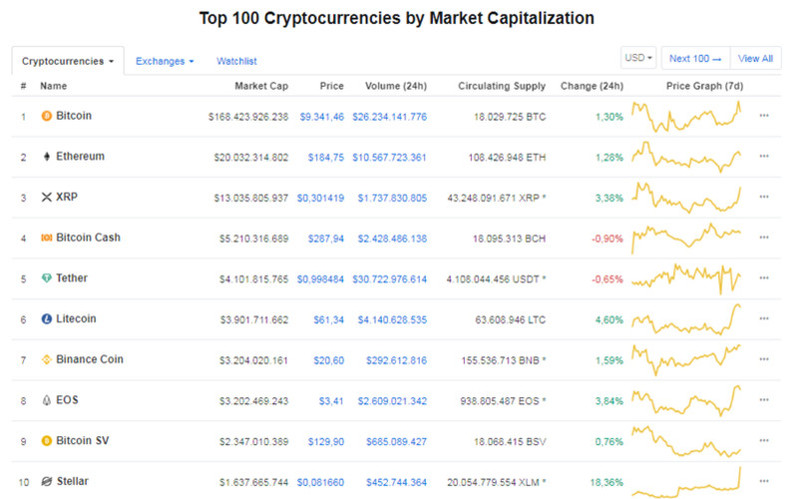Open Ethereum's price link $184,75
The image size is (796, 499).
pyautogui.click(x=325, y=157)
